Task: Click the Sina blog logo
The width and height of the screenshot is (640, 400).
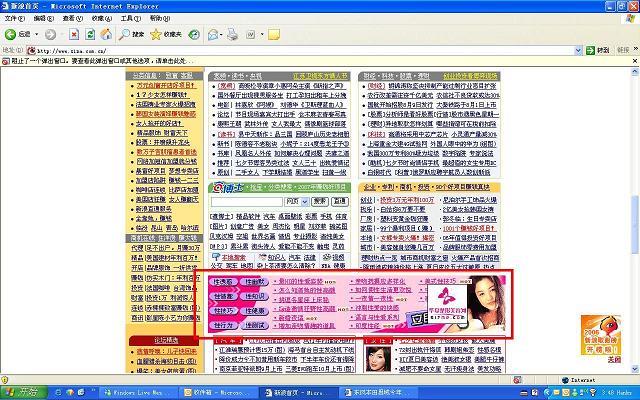Action: point(228,187)
